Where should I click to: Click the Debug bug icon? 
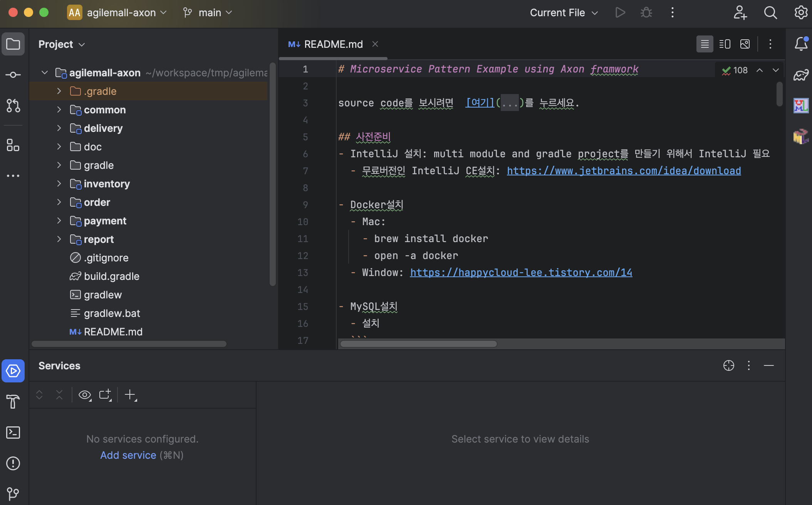[646, 13]
